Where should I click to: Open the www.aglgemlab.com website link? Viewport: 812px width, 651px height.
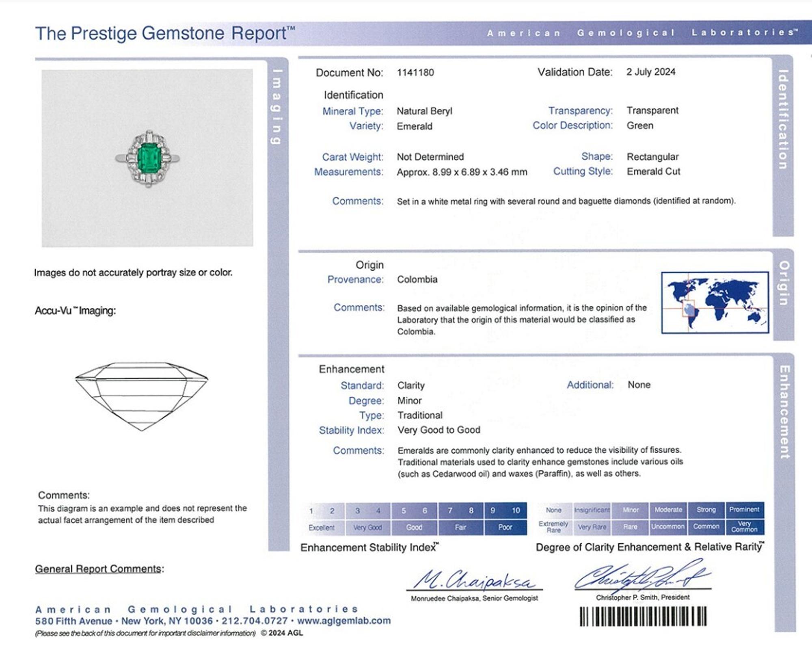344,621
